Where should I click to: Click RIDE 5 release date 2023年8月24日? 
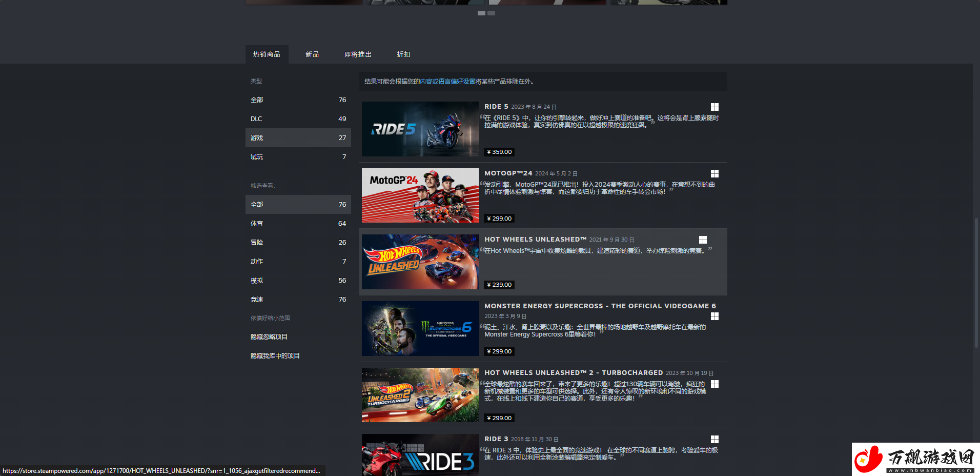(x=534, y=107)
